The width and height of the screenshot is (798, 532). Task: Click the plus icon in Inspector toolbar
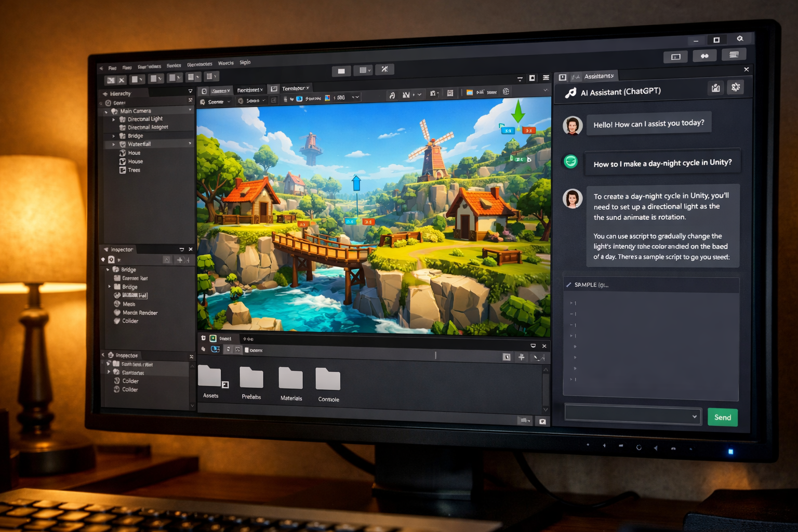pos(180,260)
